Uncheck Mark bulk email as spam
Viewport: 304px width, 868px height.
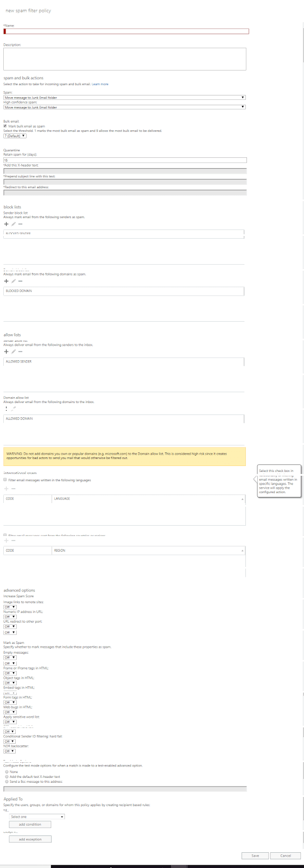click(5, 126)
